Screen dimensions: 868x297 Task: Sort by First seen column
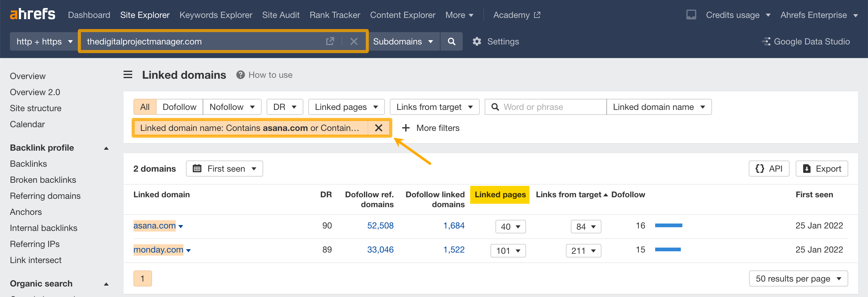(814, 195)
